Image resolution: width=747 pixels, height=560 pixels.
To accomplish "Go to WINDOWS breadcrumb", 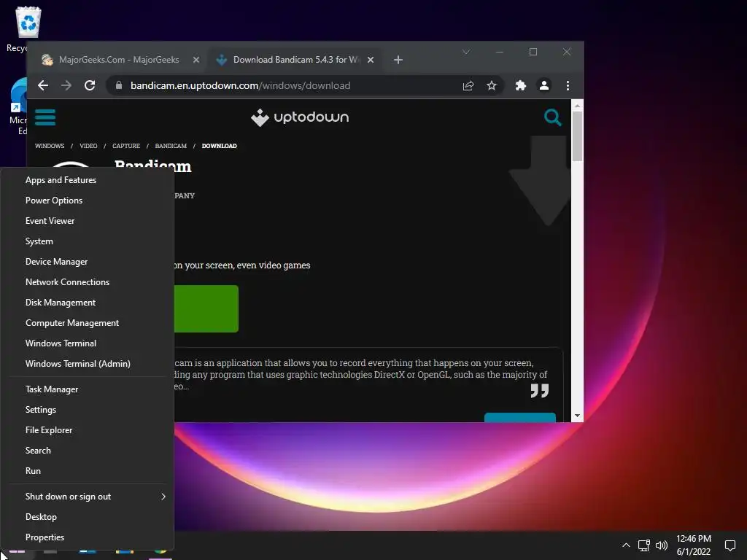I will pyautogui.click(x=50, y=146).
